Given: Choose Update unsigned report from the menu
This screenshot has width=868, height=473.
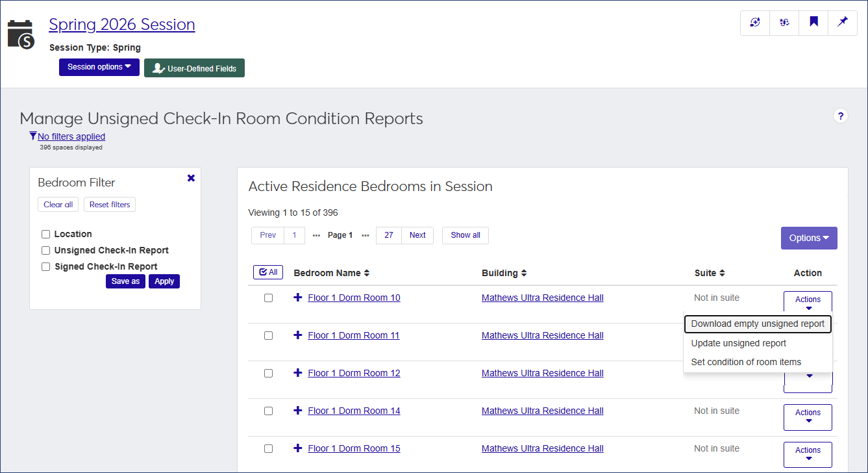Looking at the screenshot, I should tap(740, 343).
